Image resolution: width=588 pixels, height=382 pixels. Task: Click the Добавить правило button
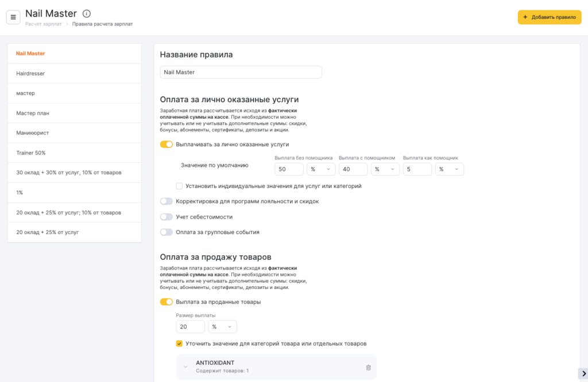[x=549, y=17]
